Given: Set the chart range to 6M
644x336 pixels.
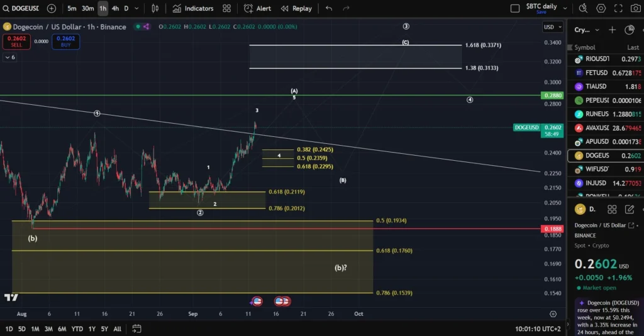Looking at the screenshot, I should click(x=62, y=329).
